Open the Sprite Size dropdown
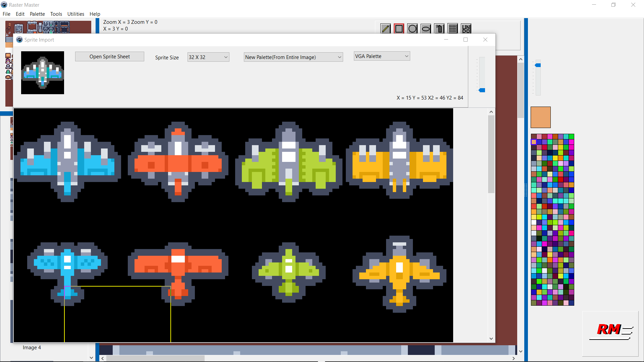Image resolution: width=644 pixels, height=362 pixels. click(208, 57)
